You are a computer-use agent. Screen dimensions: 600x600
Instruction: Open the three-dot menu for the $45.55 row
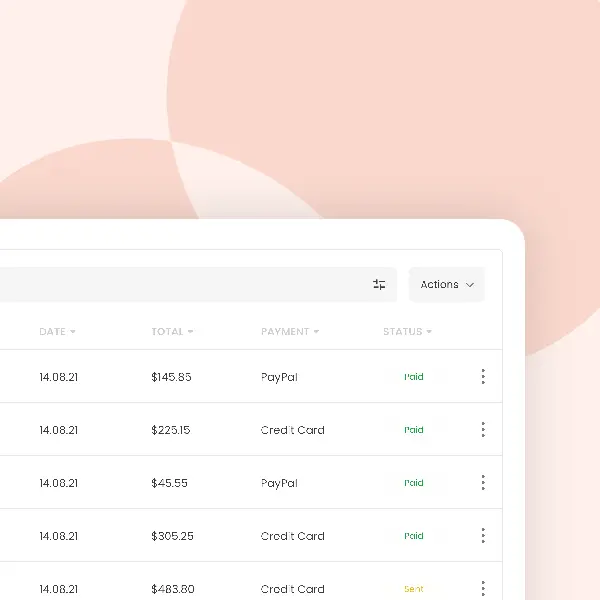coord(483,483)
